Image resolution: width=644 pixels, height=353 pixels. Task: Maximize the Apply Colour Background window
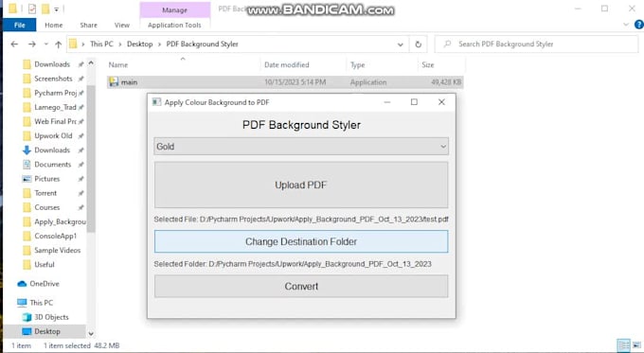(x=414, y=102)
